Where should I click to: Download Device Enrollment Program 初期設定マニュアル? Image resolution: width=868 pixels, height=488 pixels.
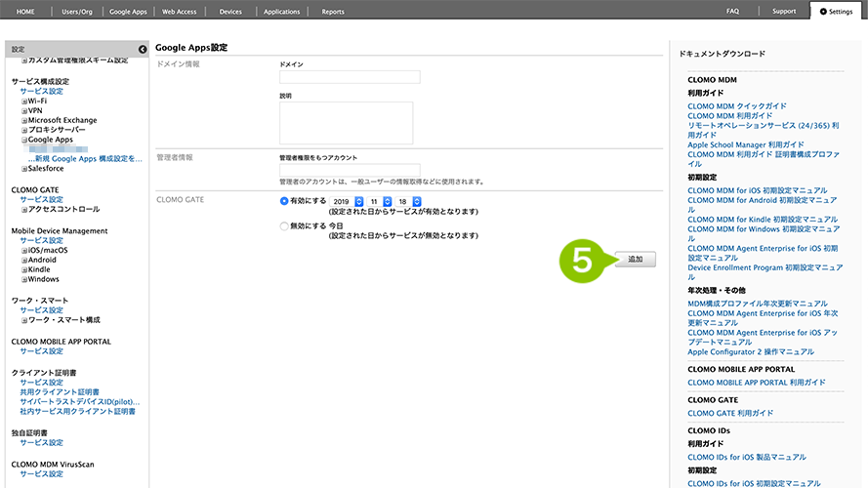765,272
